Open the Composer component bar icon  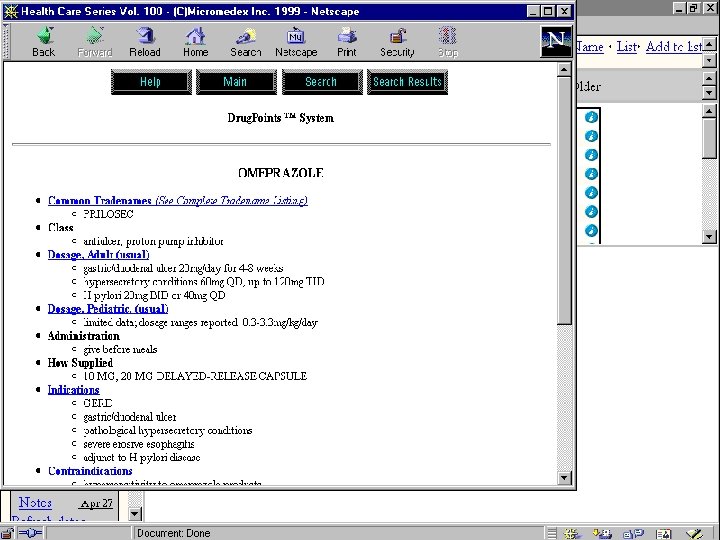[694, 534]
